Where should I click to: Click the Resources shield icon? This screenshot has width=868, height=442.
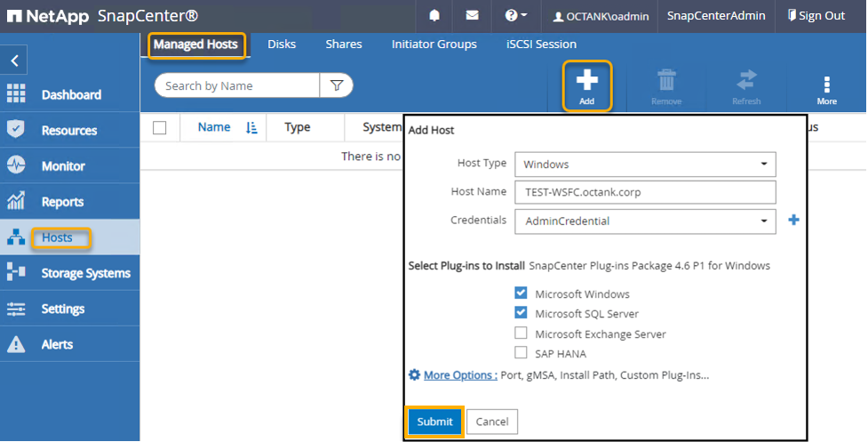coord(15,129)
